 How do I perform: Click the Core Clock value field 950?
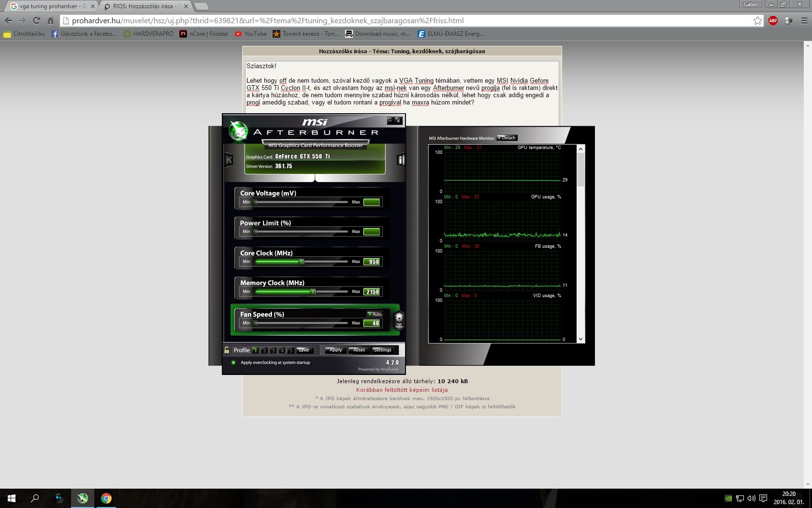tap(372, 262)
